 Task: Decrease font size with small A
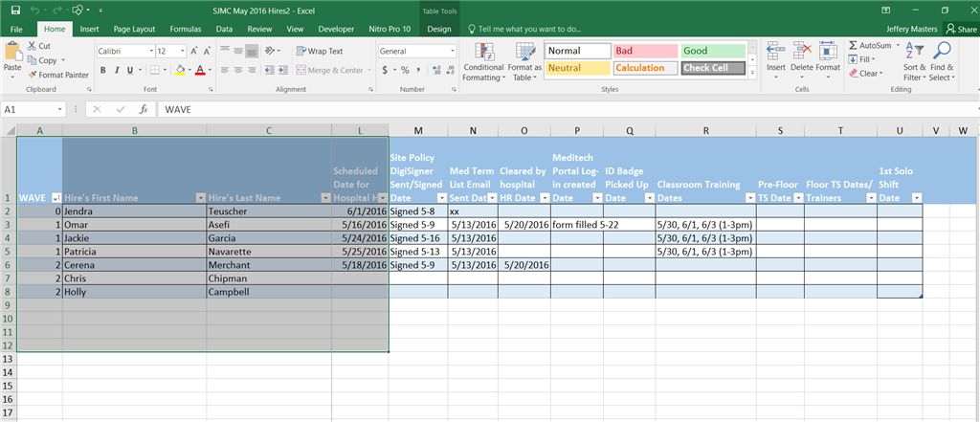click(208, 52)
